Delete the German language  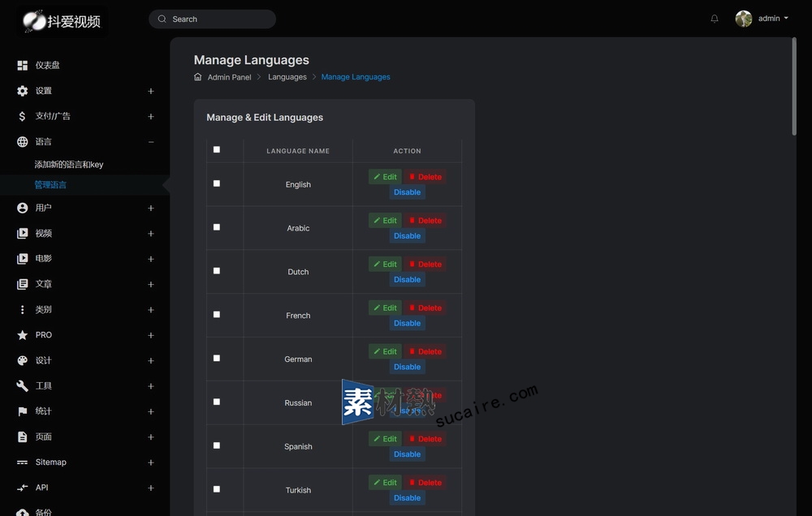click(x=425, y=351)
